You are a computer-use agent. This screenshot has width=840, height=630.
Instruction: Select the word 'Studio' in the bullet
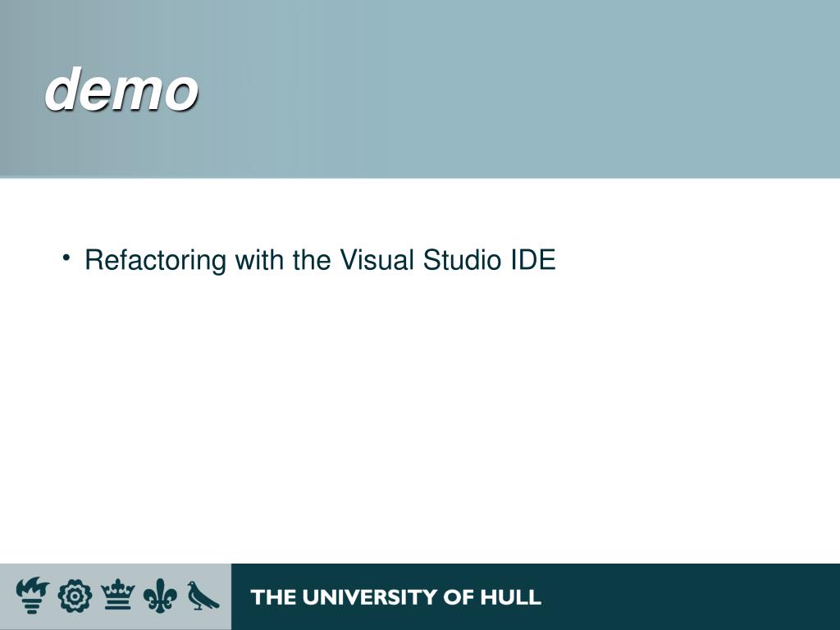462,260
